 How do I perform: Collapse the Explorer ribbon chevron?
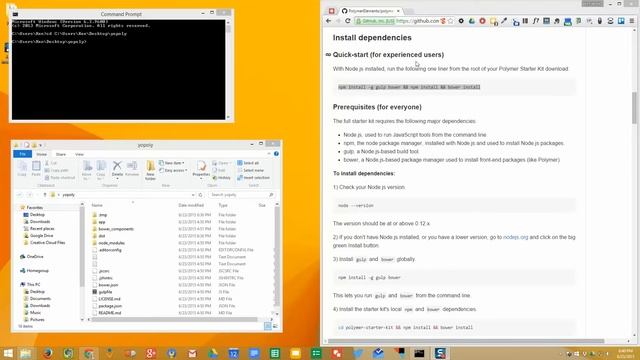pos(269,154)
